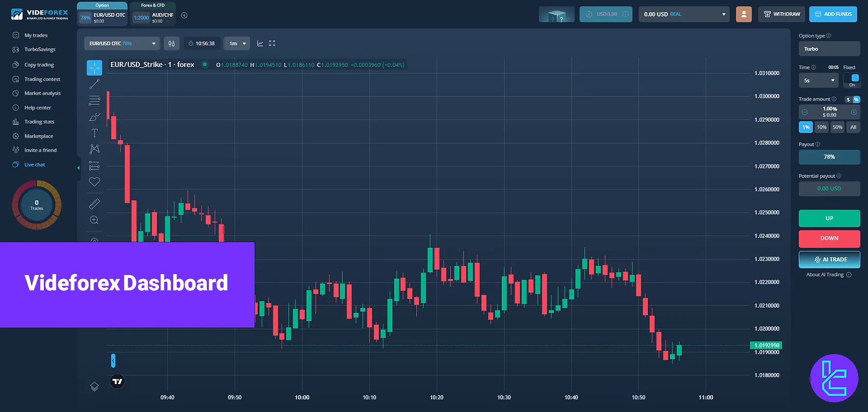Visit the Help center

(x=38, y=108)
